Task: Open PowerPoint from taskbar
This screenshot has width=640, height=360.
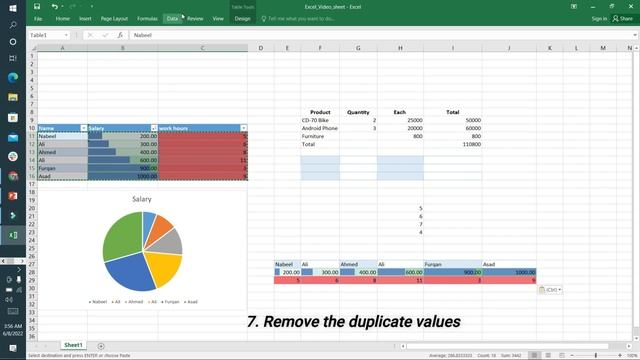Action: 13,196
